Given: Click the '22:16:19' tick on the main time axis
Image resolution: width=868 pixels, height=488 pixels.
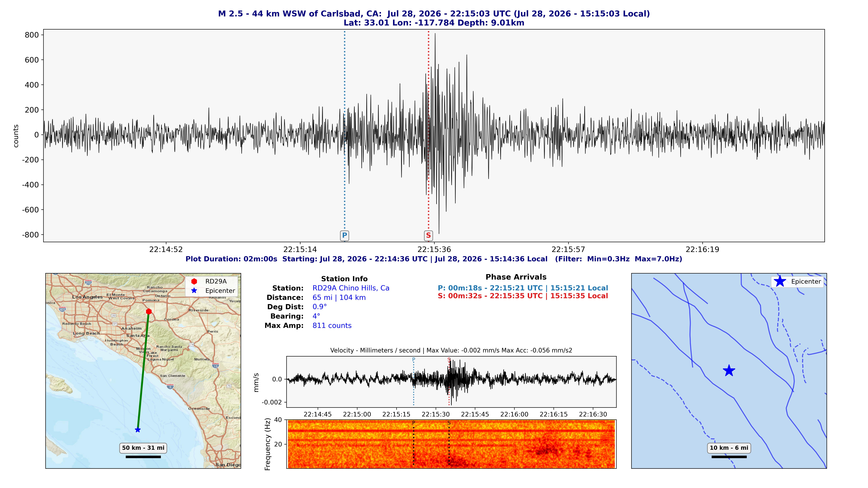Looking at the screenshot, I should [x=703, y=250].
